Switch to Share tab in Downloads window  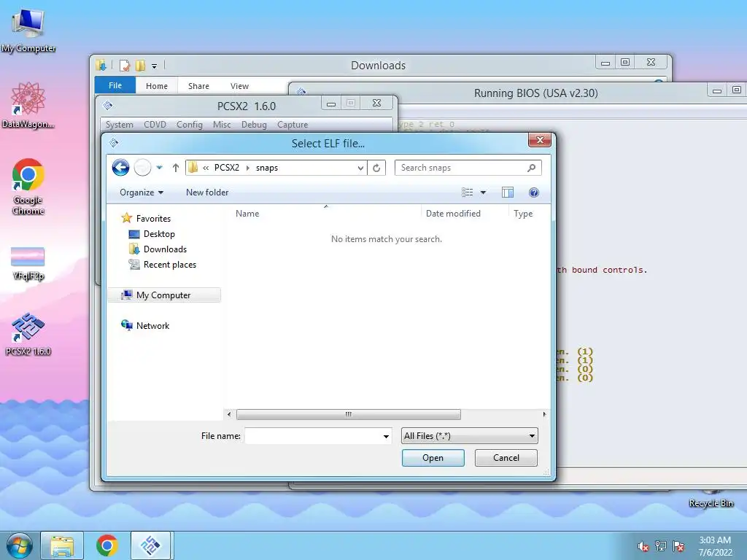[198, 86]
